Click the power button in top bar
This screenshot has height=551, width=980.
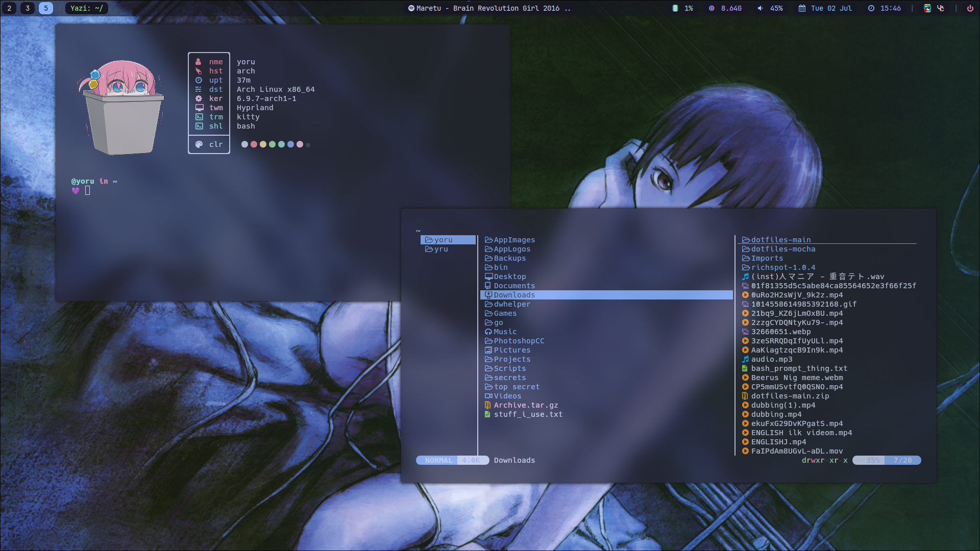tap(970, 8)
